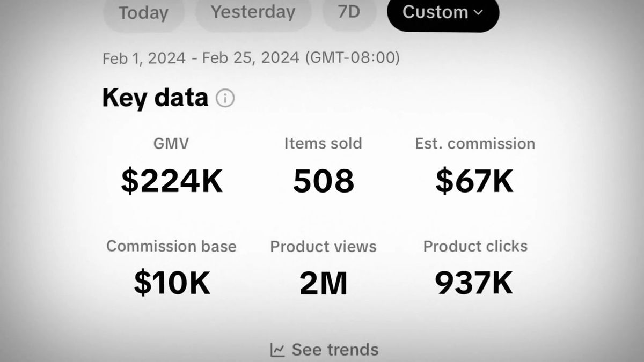Select the Today date filter
The width and height of the screenshot is (644, 362).
click(143, 13)
